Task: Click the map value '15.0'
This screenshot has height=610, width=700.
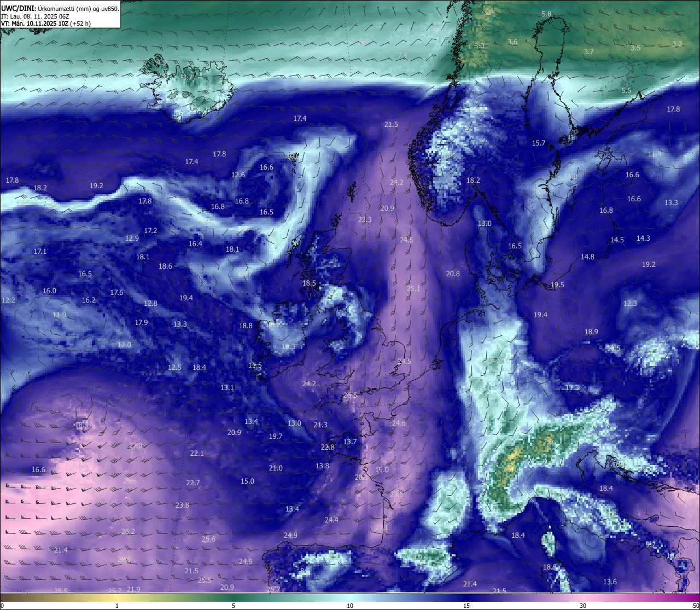Action: 247,481
